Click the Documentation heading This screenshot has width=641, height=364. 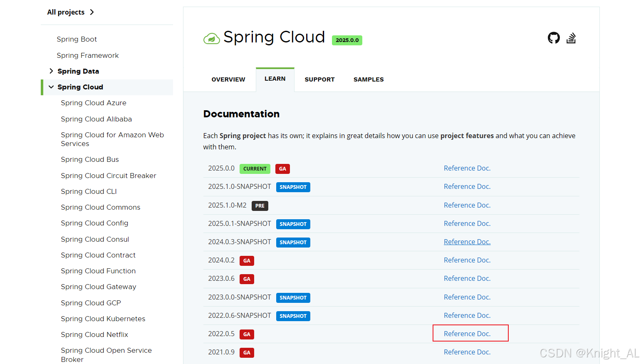tap(241, 114)
